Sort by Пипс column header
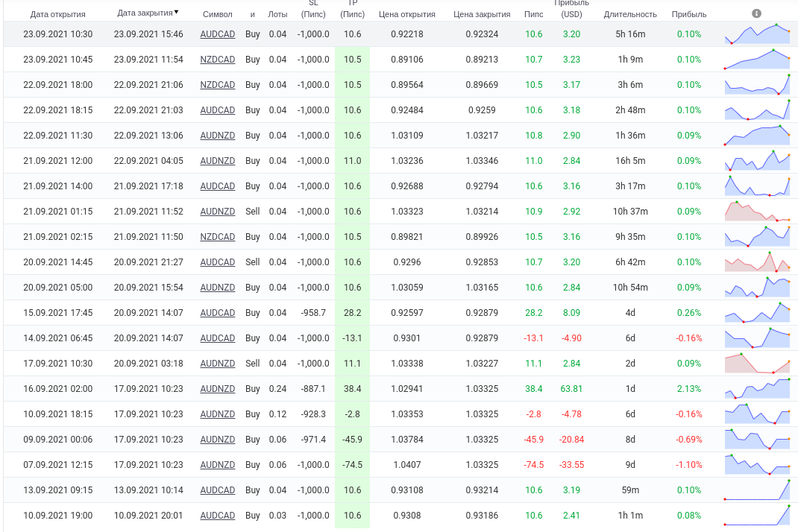 (x=533, y=14)
